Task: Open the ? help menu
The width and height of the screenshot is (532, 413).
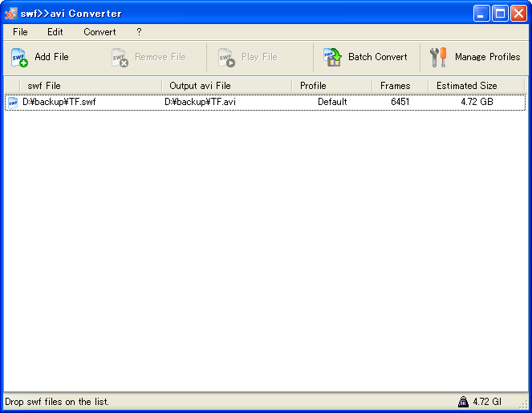Action: coord(139,32)
